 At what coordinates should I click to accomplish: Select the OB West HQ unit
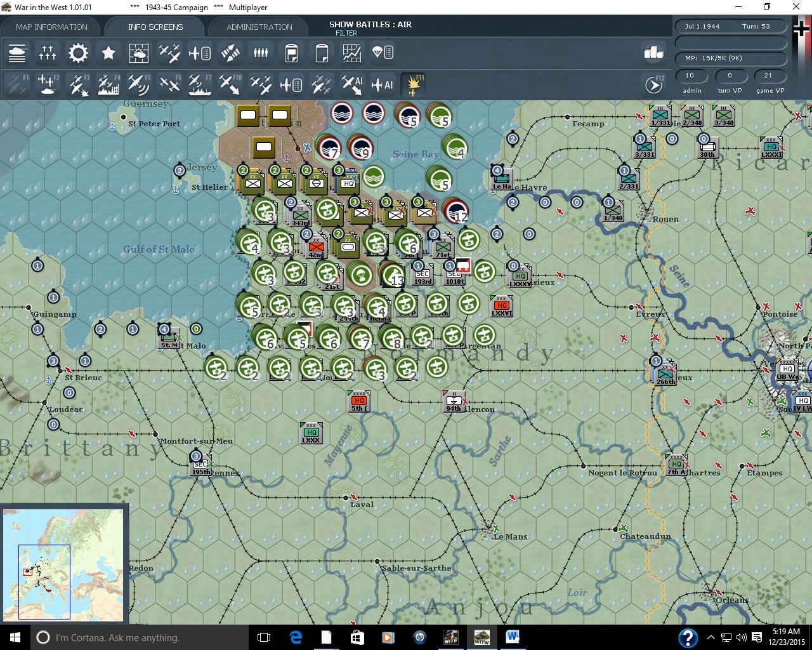coord(787,369)
